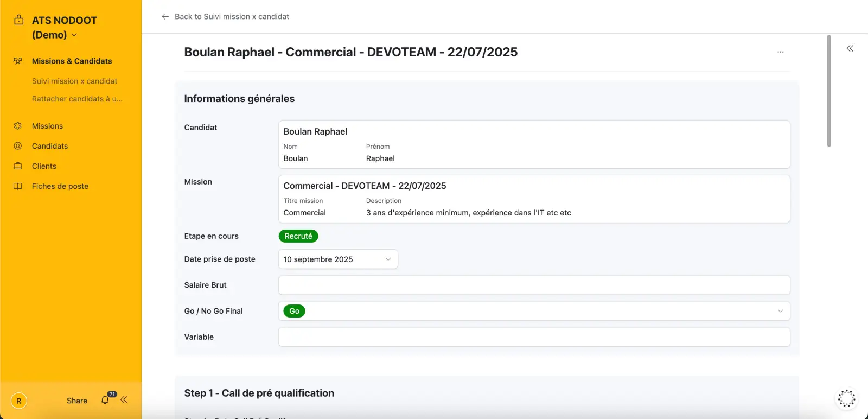Click the Missions gear icon
The width and height of the screenshot is (868, 419).
pyautogui.click(x=18, y=126)
